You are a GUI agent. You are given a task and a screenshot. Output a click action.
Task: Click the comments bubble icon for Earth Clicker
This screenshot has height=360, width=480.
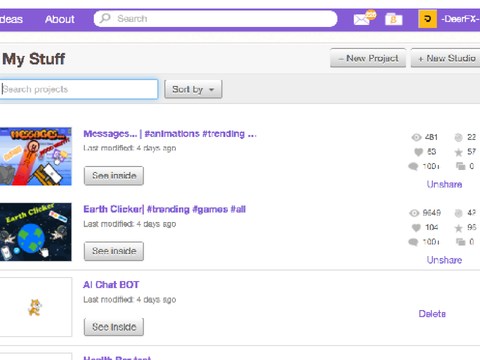pos(413,242)
